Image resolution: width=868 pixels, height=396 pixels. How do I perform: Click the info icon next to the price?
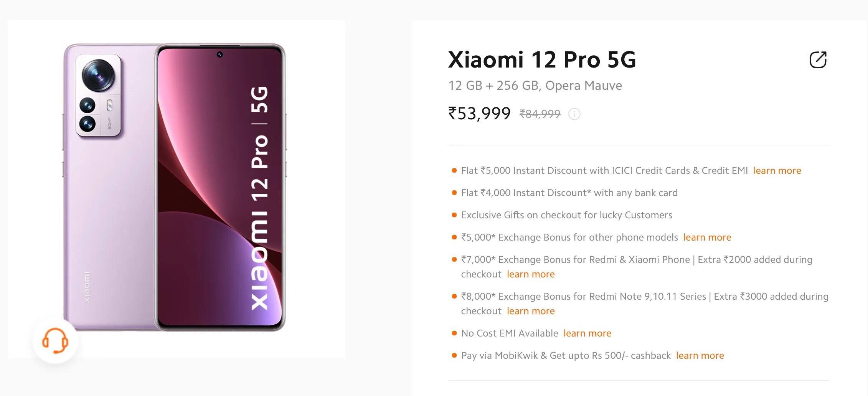pos(574,114)
